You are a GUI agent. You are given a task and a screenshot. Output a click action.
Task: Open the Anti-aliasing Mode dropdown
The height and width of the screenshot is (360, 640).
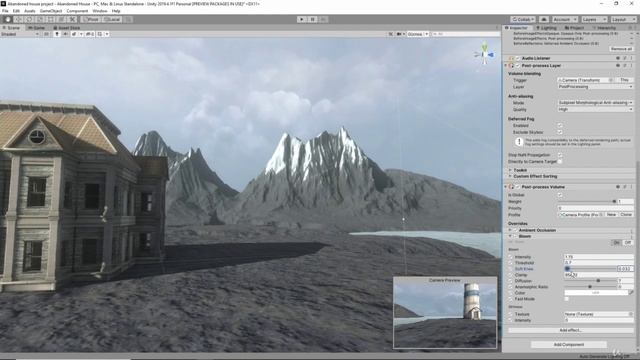(595, 103)
